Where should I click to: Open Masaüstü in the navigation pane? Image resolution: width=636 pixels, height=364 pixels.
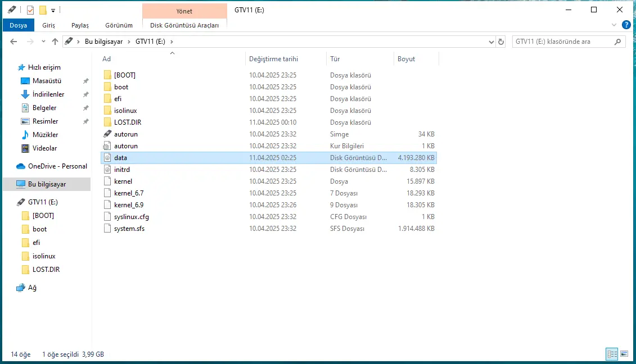[47, 81]
